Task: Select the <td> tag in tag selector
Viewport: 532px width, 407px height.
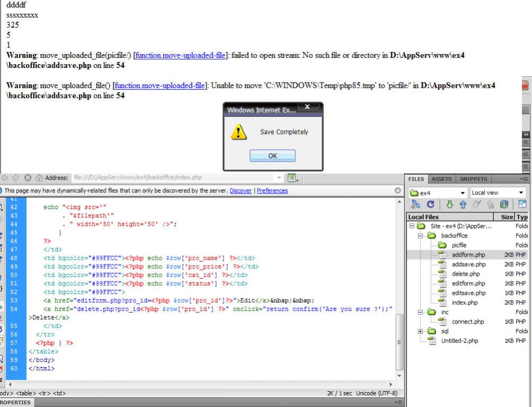Action: (x=59, y=393)
